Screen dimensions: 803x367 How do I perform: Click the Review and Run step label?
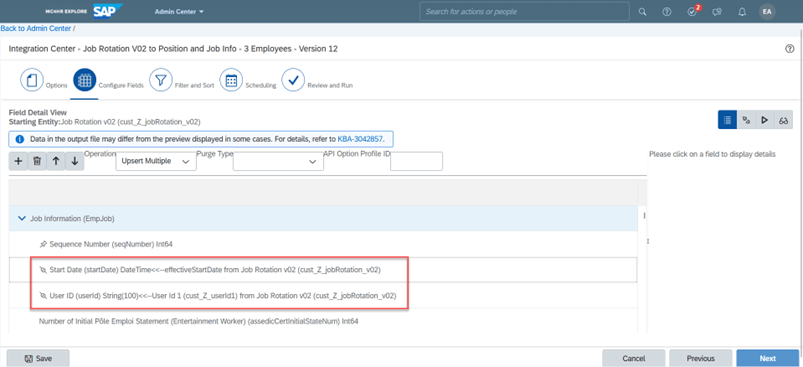tap(330, 85)
